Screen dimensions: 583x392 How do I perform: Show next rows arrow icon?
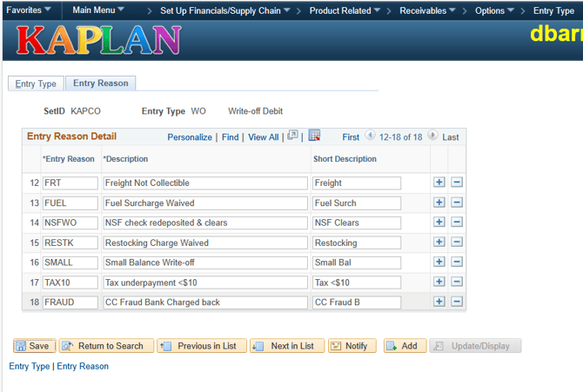click(432, 136)
